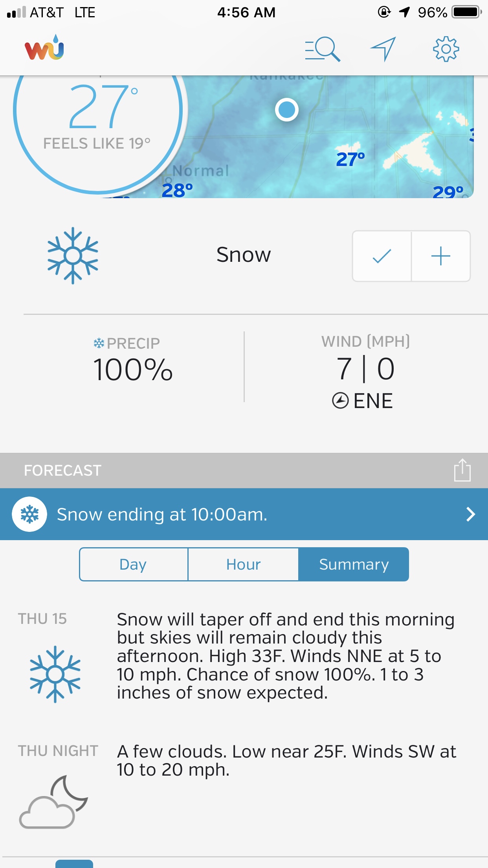Open the settings gear icon

446,49
